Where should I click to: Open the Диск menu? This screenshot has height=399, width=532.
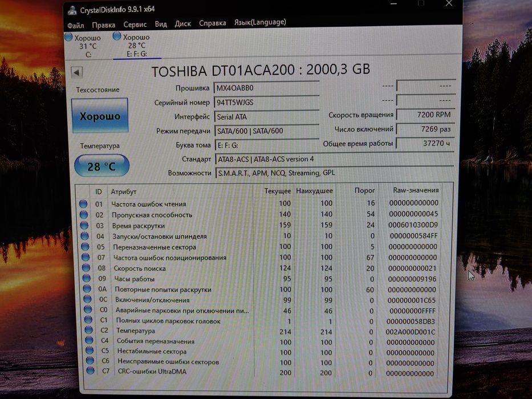[x=183, y=24]
